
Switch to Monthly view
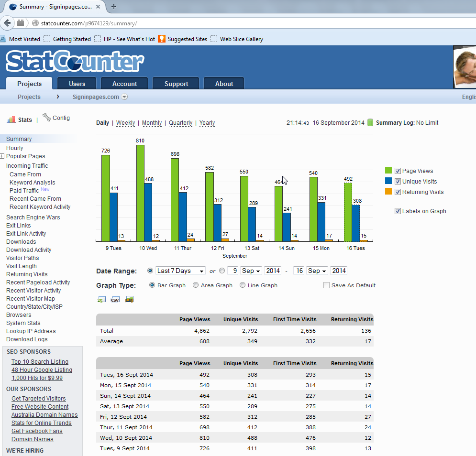click(x=152, y=122)
